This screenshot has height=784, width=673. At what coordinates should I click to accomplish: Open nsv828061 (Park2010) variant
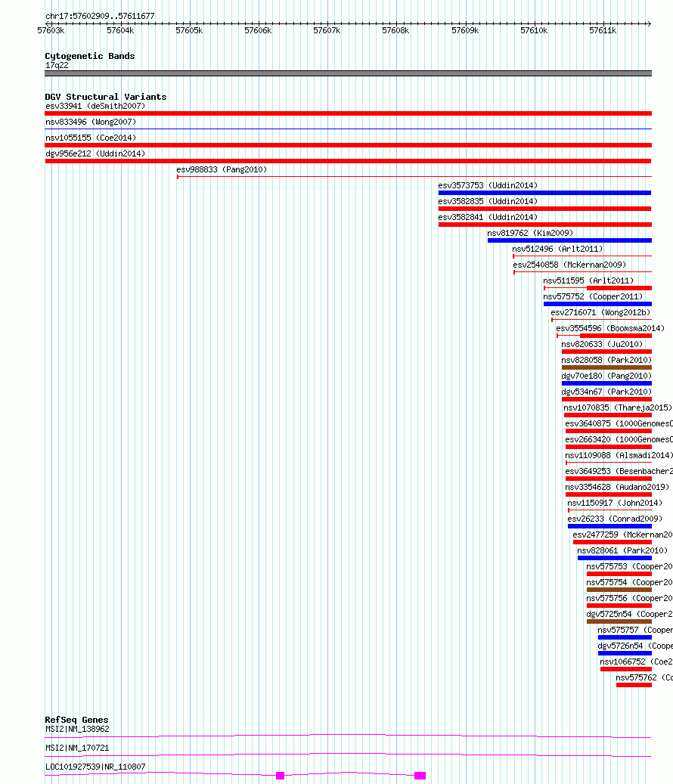(622, 551)
